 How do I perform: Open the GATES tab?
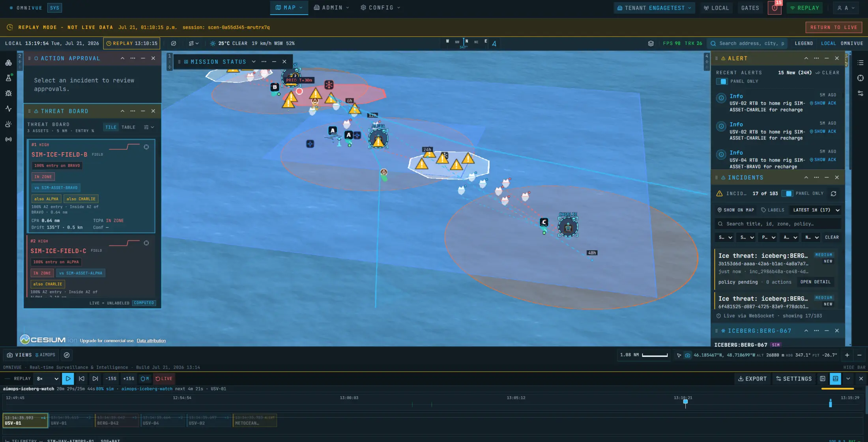tap(750, 8)
